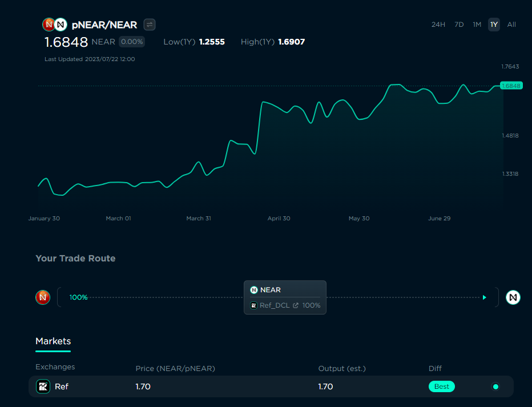Click the Ref exchange logo in Markets
The width and height of the screenshot is (532, 407).
click(43, 386)
